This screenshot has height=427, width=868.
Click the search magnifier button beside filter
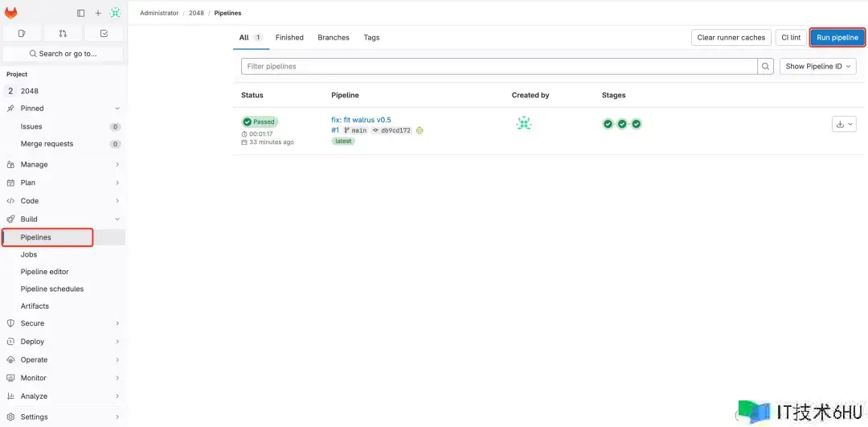[767, 67]
